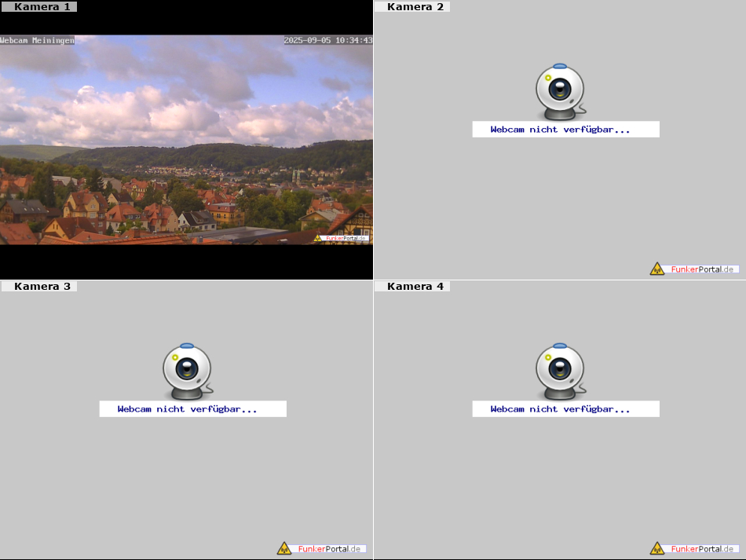Screen dimensions: 746x560
Task: Click the 'Webcam Meiningen' overlay text
Action: coord(37,40)
